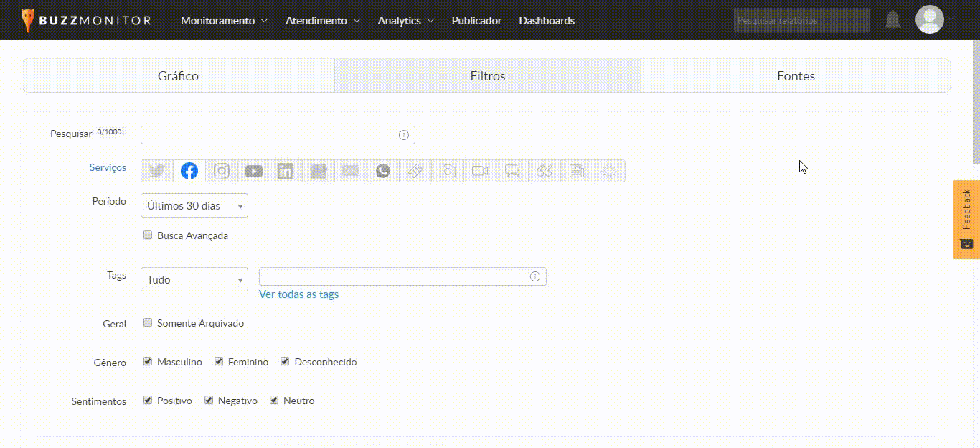Click the Ver todas as tags link
The width and height of the screenshot is (980, 448).
pyautogui.click(x=298, y=294)
